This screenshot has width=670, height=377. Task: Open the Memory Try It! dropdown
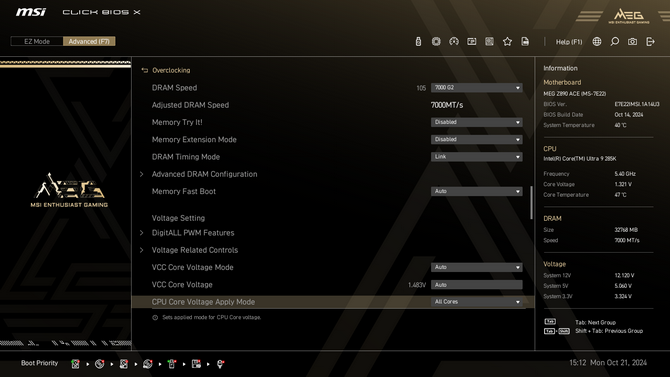coord(476,122)
